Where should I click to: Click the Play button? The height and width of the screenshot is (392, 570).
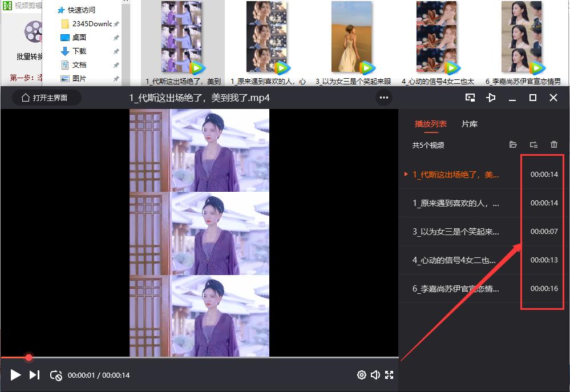coord(15,375)
